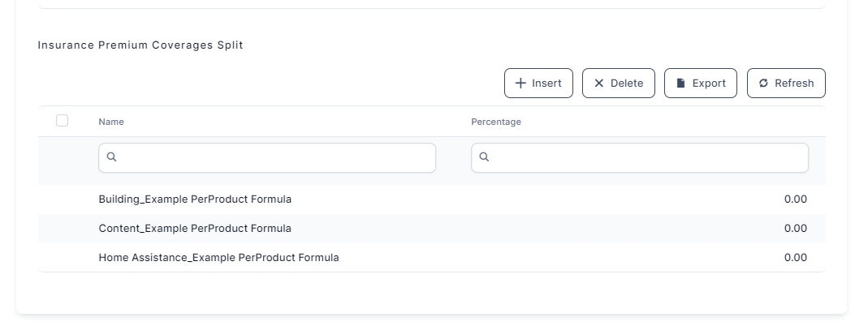
Task: Click the 0.00 percentage for Building_Example
Action: tap(796, 199)
